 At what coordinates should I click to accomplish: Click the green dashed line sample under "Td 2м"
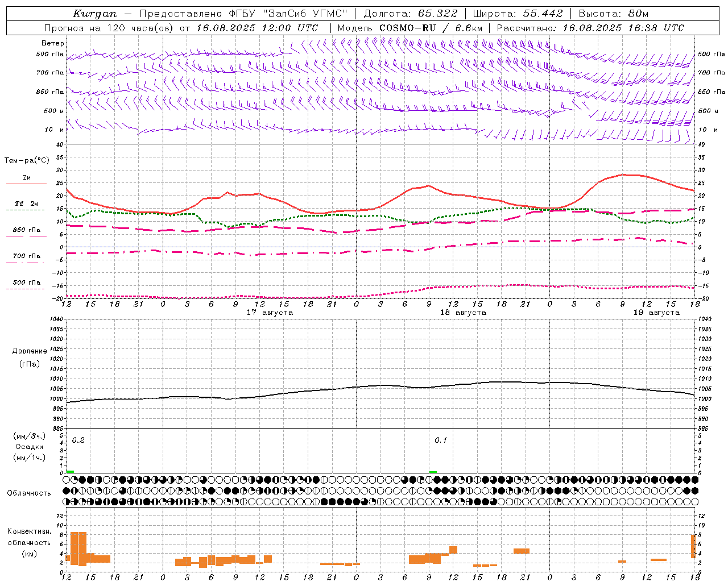(25, 210)
